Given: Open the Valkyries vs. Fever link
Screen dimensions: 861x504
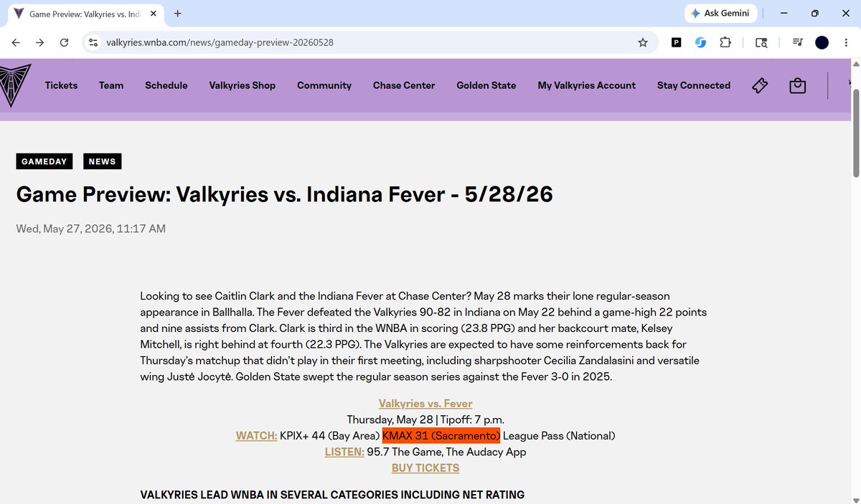Looking at the screenshot, I should click(x=425, y=404).
